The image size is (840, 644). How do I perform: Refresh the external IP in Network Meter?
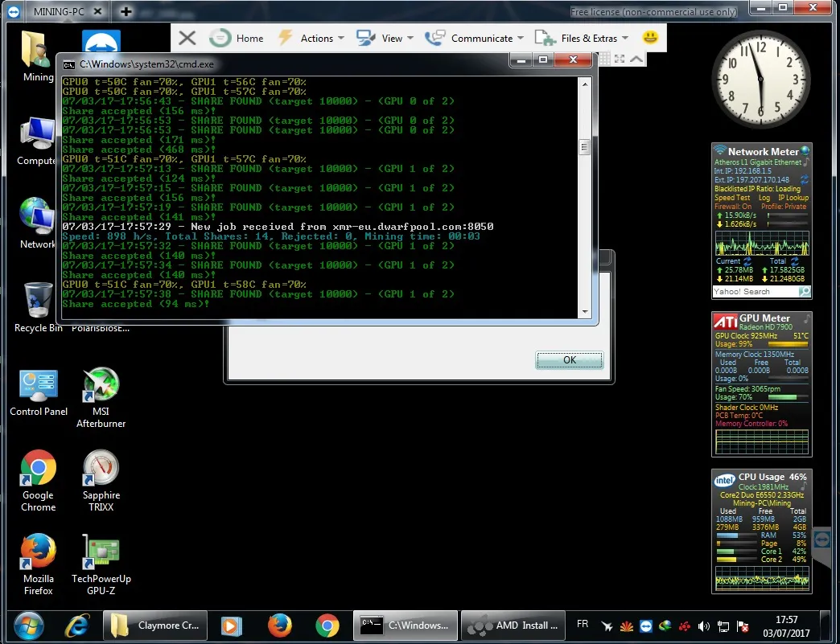click(804, 180)
